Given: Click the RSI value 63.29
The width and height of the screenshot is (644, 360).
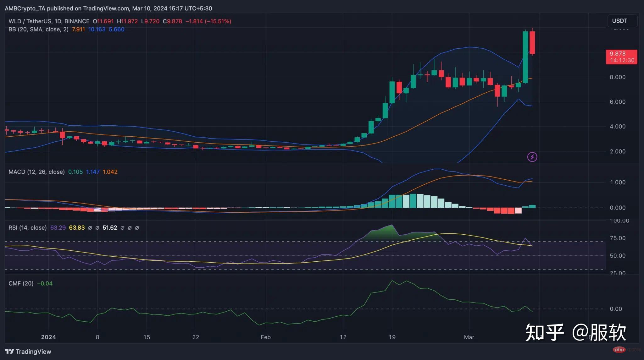Looking at the screenshot, I should click(x=58, y=227).
